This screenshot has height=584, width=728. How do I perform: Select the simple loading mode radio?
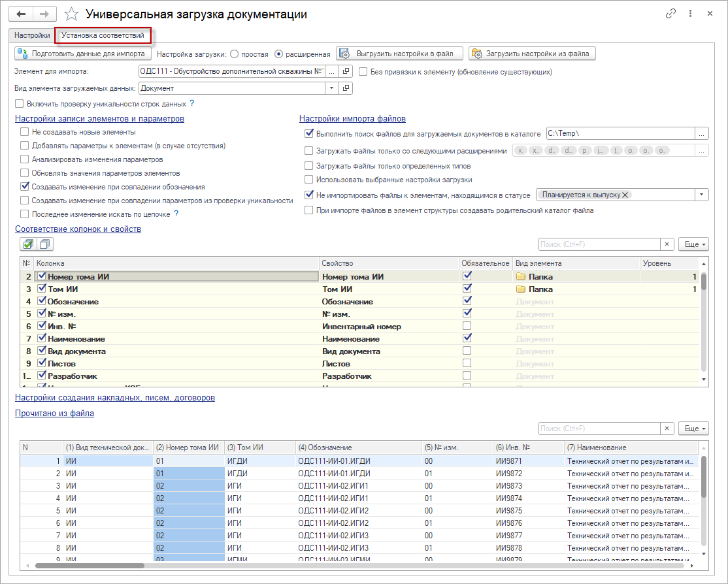coord(235,54)
